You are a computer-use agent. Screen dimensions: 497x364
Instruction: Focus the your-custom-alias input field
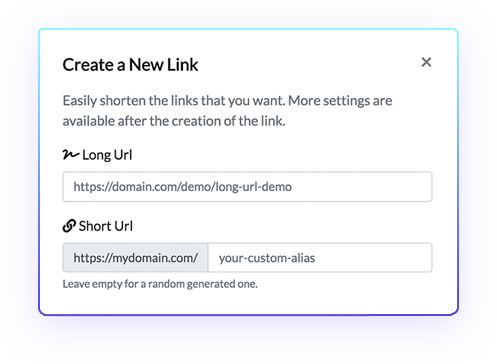320,258
